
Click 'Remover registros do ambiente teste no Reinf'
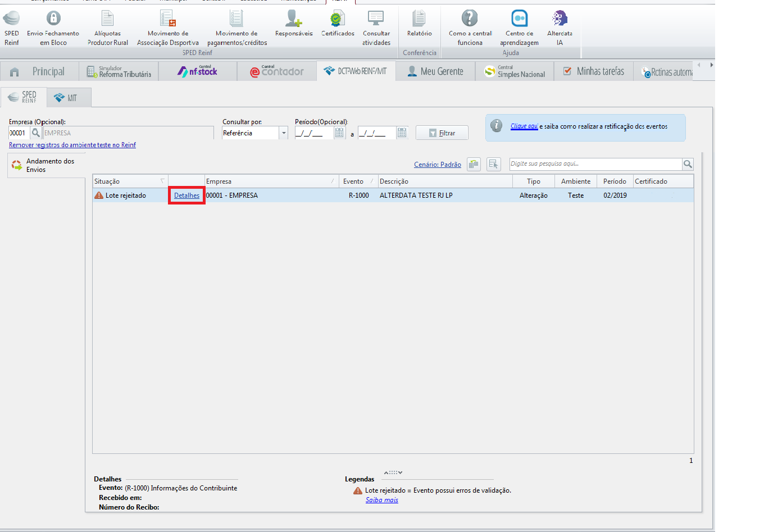(72, 145)
